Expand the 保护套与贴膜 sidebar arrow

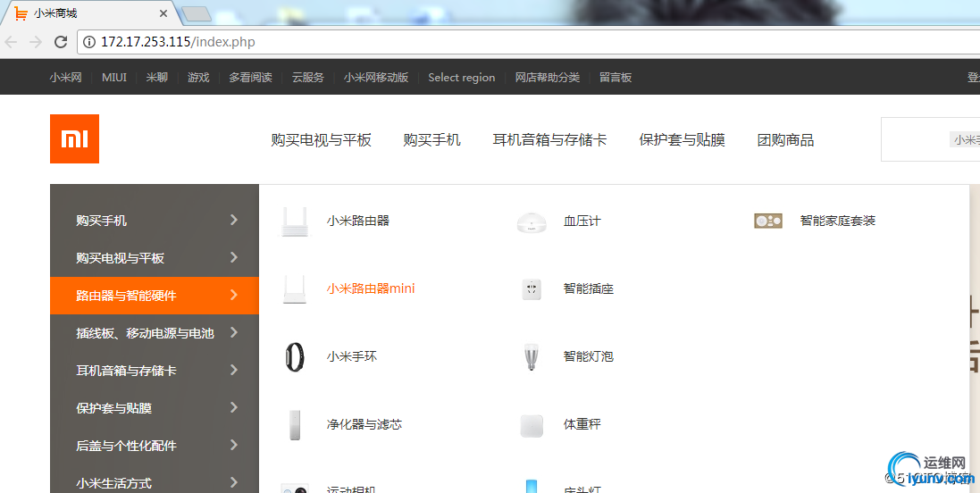[234, 407]
